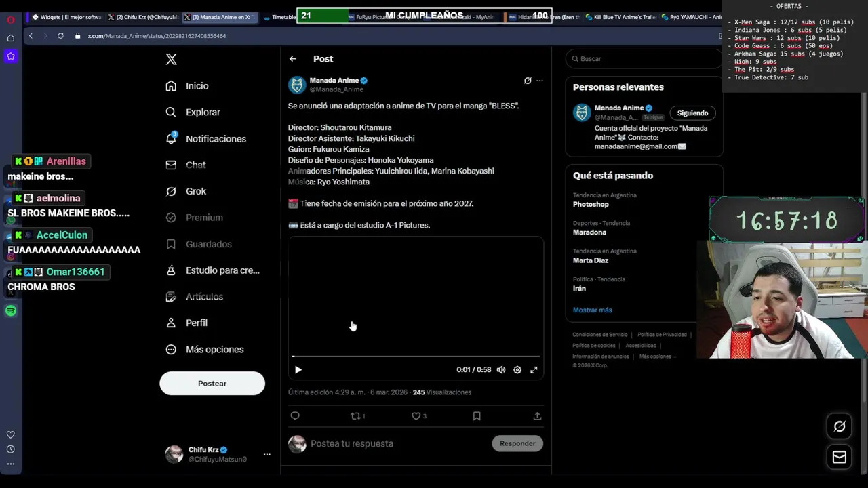Screen dimensions: 868x488
Task: Expand 'Más opciones' footer link
Action: [x=658, y=357]
